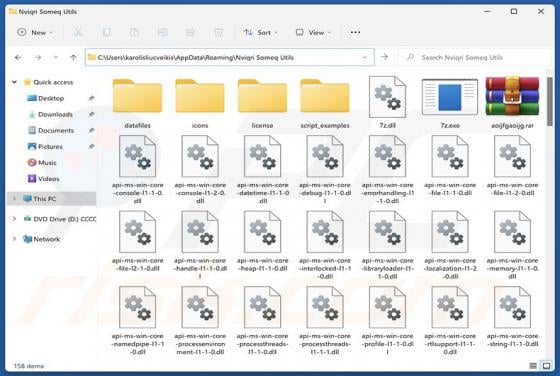
Task: Open recent locations dropdown arrow
Action: point(55,57)
